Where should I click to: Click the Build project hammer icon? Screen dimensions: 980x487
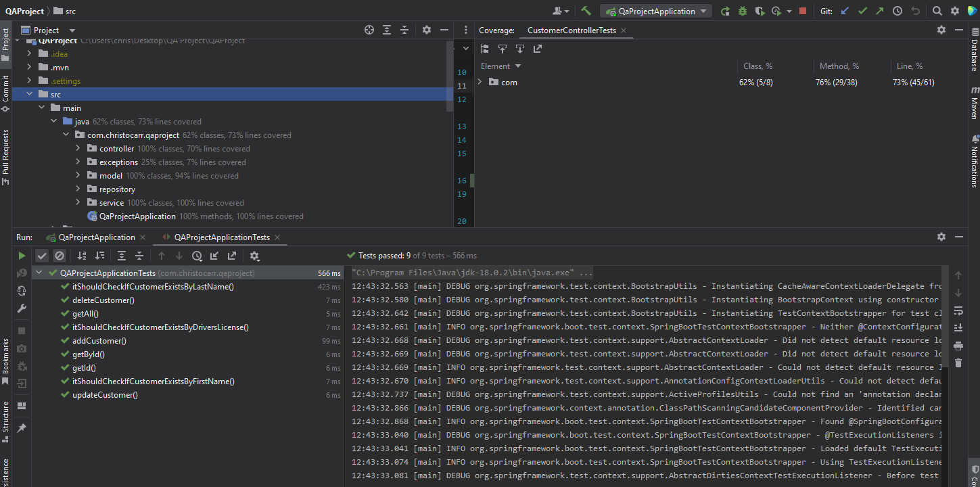(586, 11)
